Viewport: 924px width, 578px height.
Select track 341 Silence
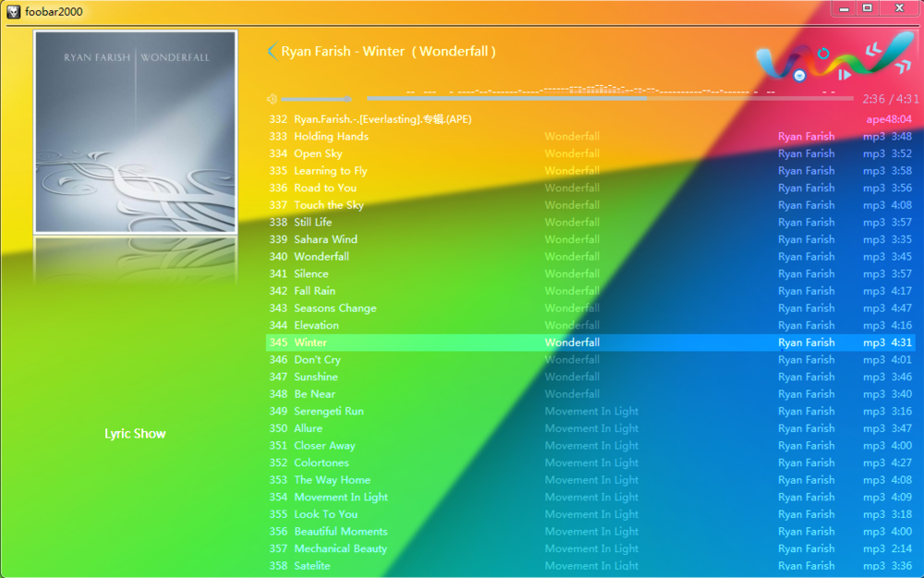click(x=591, y=274)
